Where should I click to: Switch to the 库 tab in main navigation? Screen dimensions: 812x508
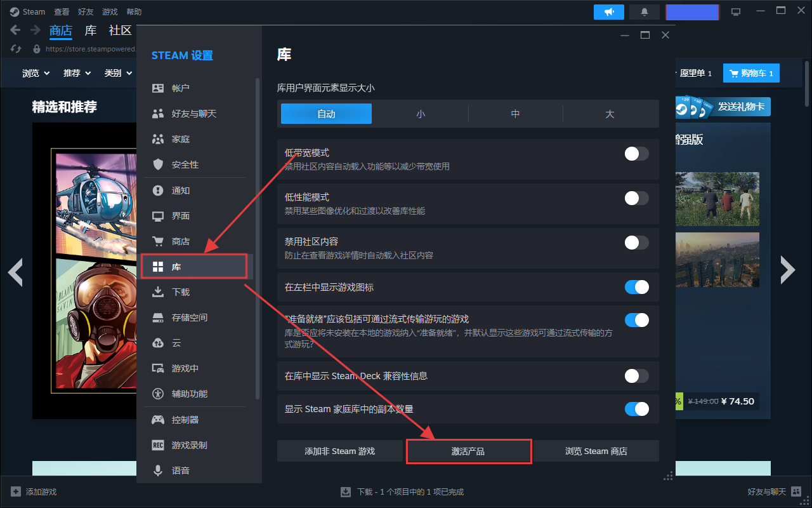tap(91, 30)
